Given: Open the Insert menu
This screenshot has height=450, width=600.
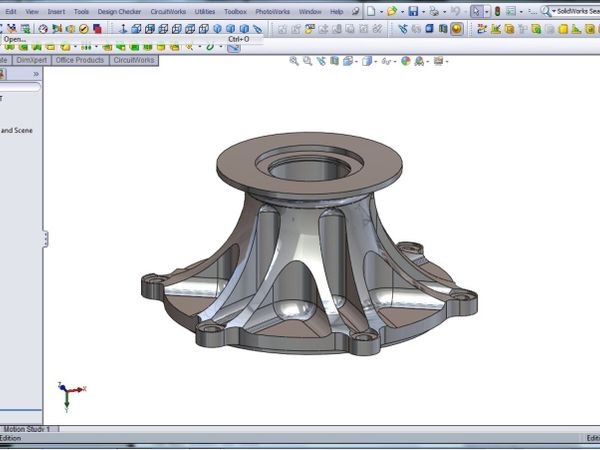Looking at the screenshot, I should coord(56,11).
